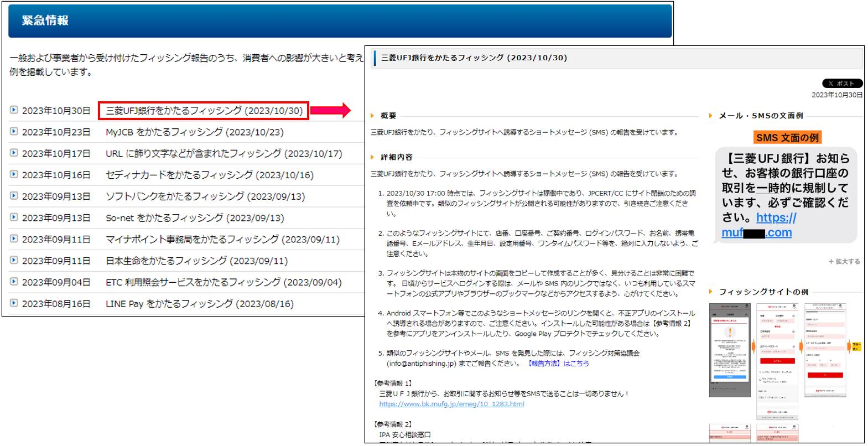This screenshot has height=446, width=868.
Task: Open マイナポイント事務局をかたるフィッシング link
Action: [222, 240]
